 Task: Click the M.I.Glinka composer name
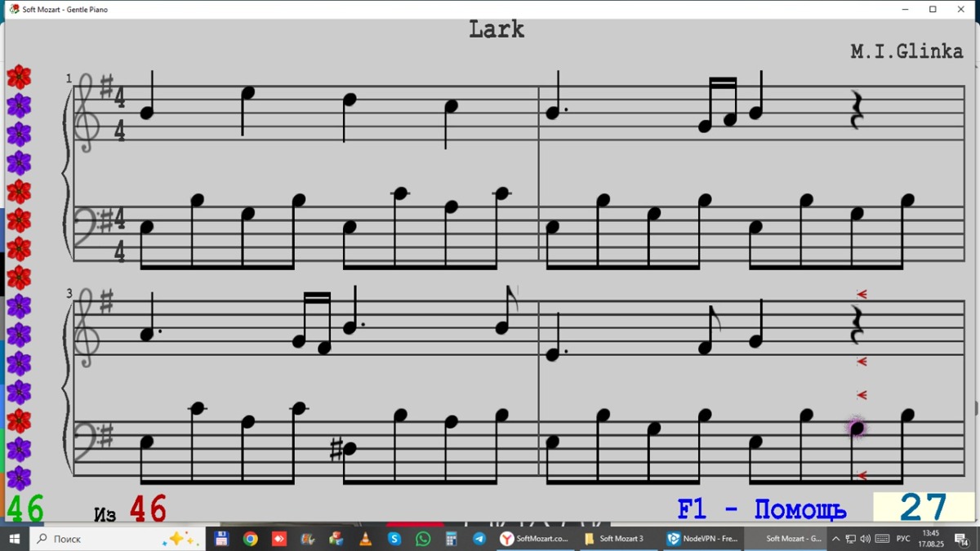pos(906,51)
